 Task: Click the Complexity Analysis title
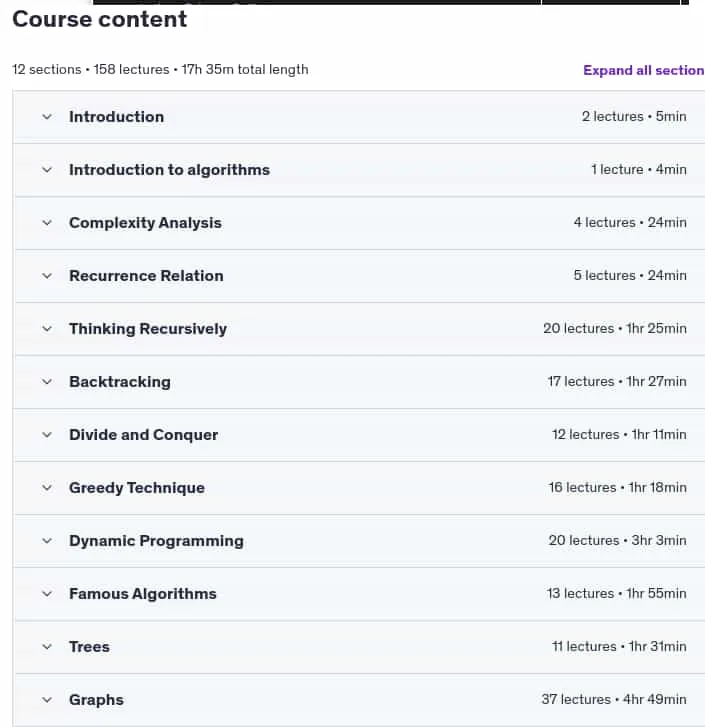coord(146,223)
